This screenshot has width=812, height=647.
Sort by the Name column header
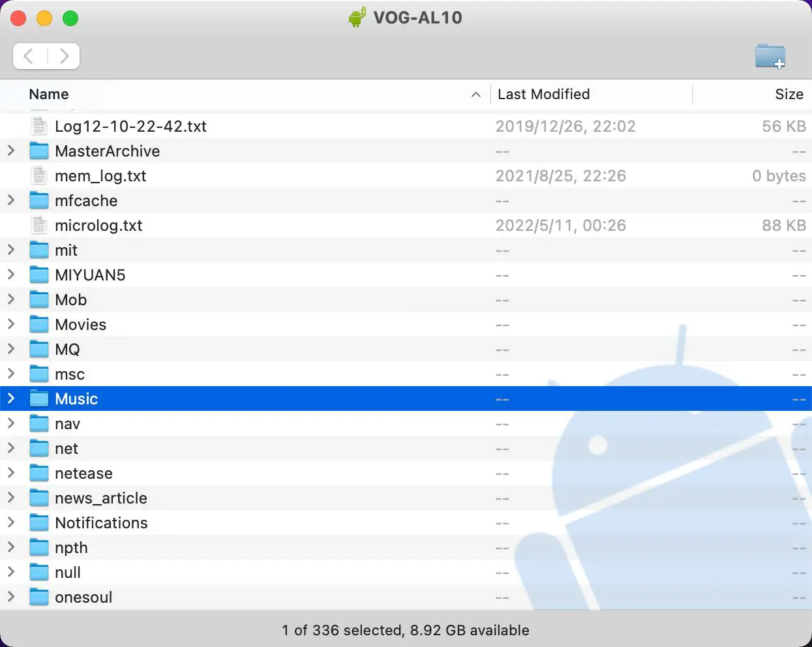49,95
